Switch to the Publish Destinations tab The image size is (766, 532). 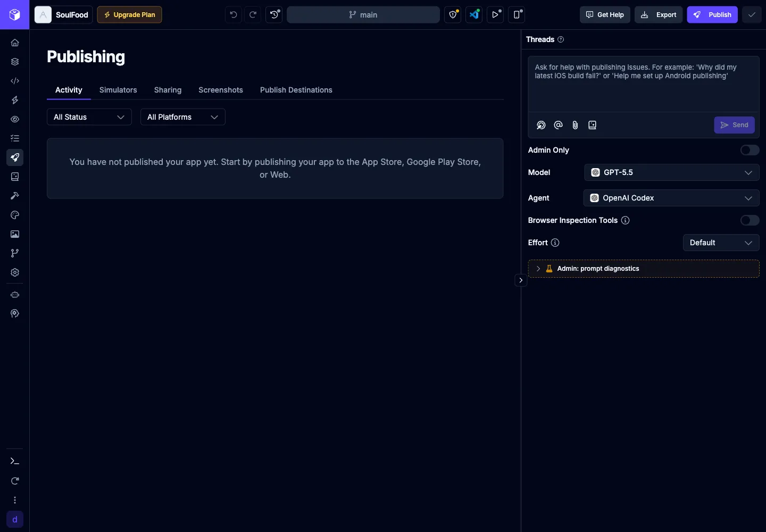[x=296, y=90]
